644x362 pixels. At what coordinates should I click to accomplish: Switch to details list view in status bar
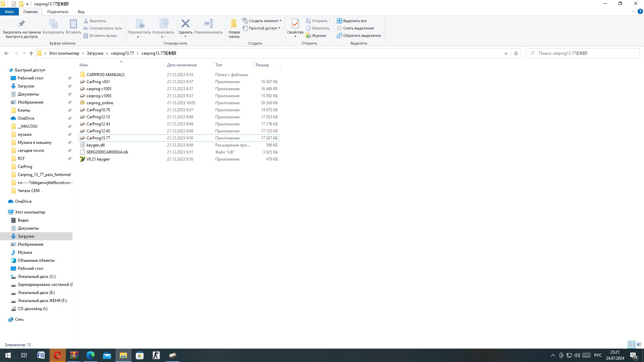tap(632, 345)
